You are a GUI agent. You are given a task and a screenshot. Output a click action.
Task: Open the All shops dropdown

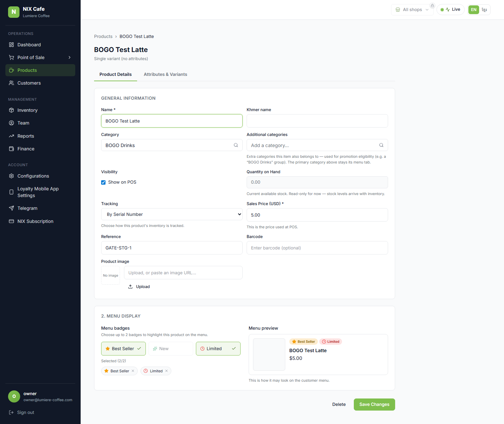[412, 10]
